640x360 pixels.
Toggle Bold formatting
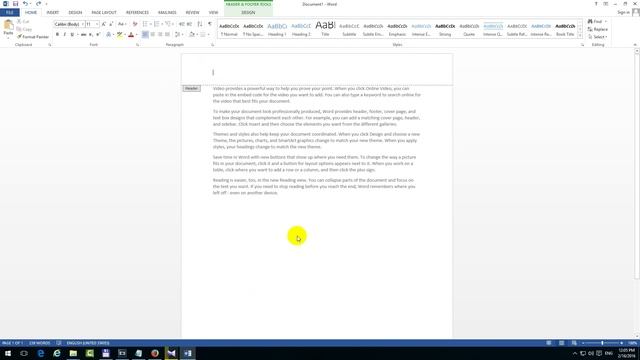click(x=57, y=35)
